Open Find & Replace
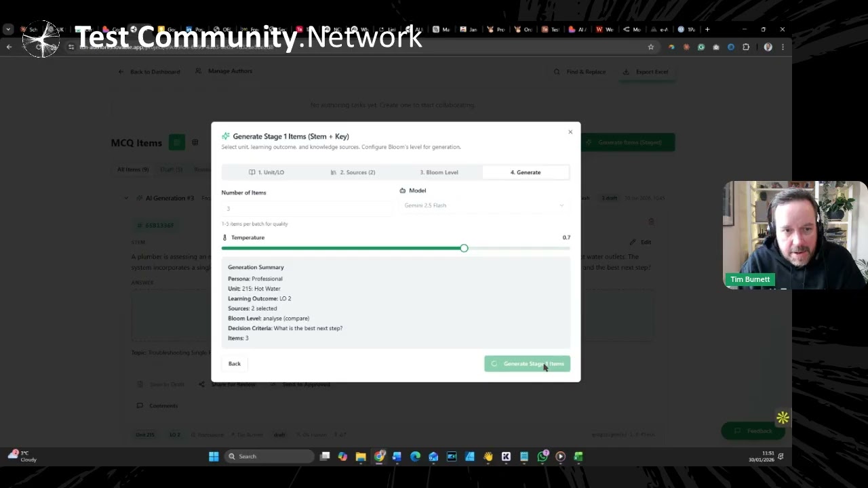Screen dimensions: 868x488 [x=580, y=72]
